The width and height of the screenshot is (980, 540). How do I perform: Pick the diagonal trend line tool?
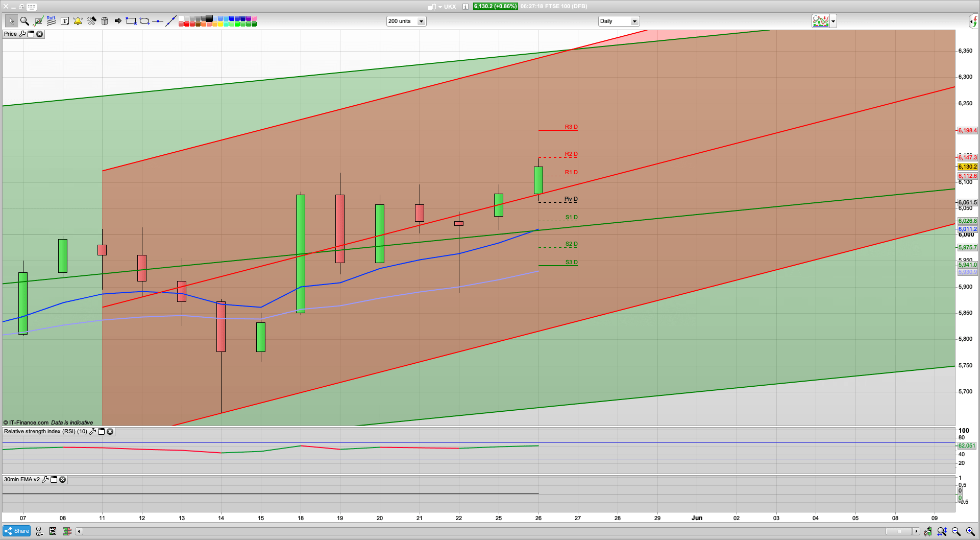(171, 21)
